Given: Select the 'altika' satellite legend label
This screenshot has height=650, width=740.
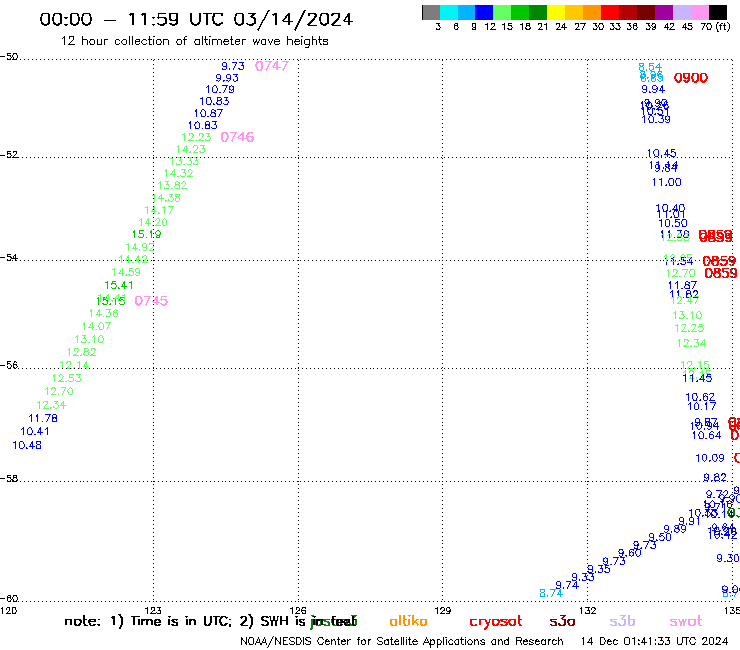Looking at the screenshot, I should 408,621.
